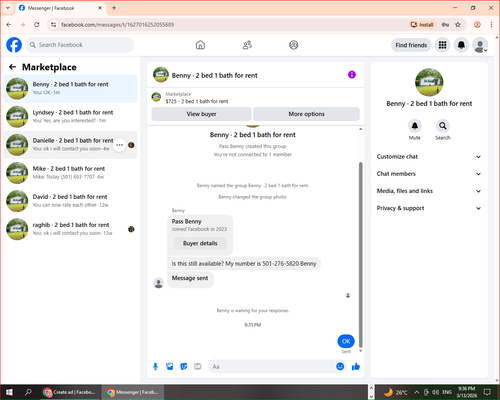Click the browser reload button
500x400 pixels.
[37, 25]
